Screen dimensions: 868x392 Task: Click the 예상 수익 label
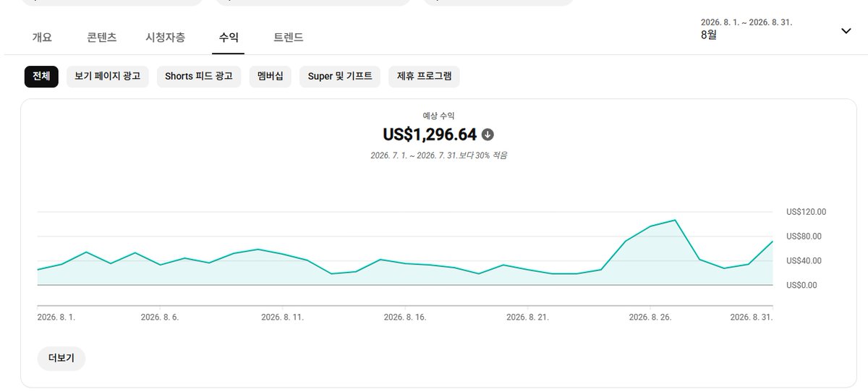pos(438,116)
